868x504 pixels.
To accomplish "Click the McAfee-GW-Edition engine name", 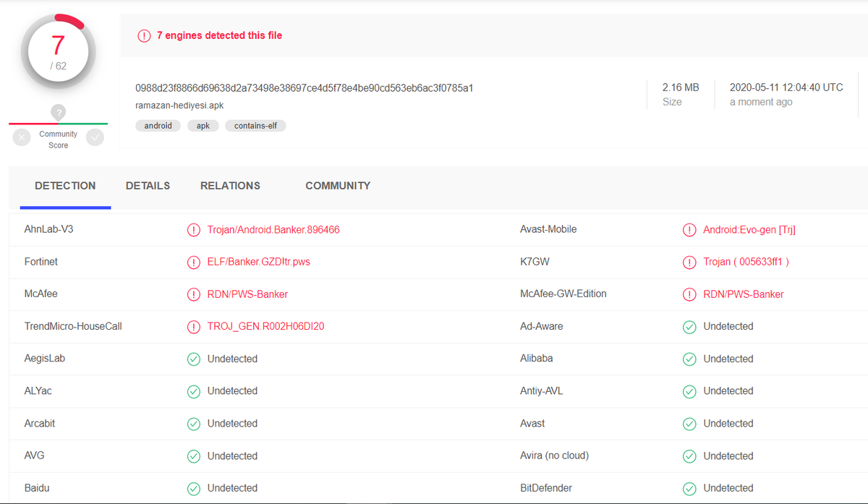I will click(x=563, y=294).
